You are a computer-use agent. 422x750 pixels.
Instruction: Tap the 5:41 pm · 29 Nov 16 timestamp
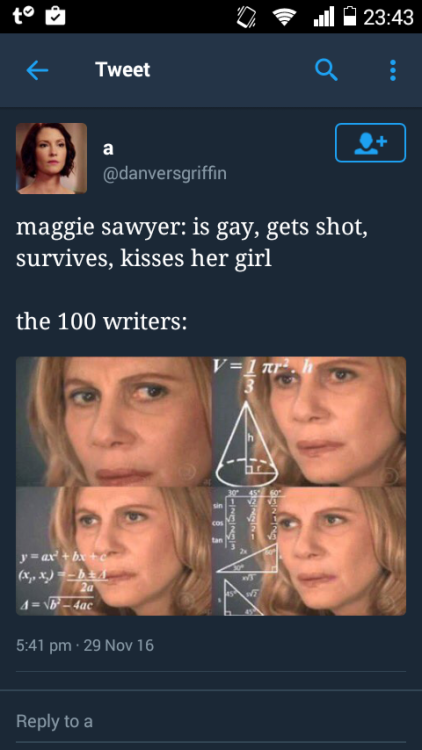pyautogui.click(x=85, y=646)
